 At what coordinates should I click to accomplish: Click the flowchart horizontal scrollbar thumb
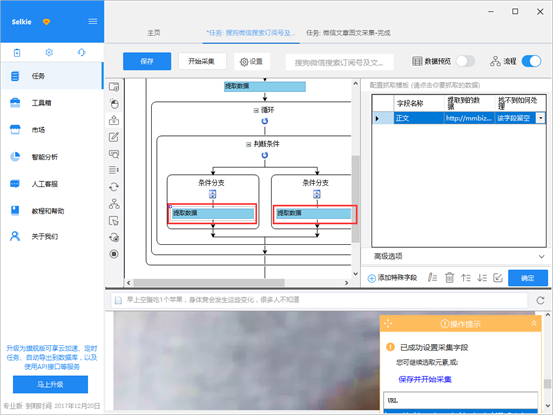[209, 283]
